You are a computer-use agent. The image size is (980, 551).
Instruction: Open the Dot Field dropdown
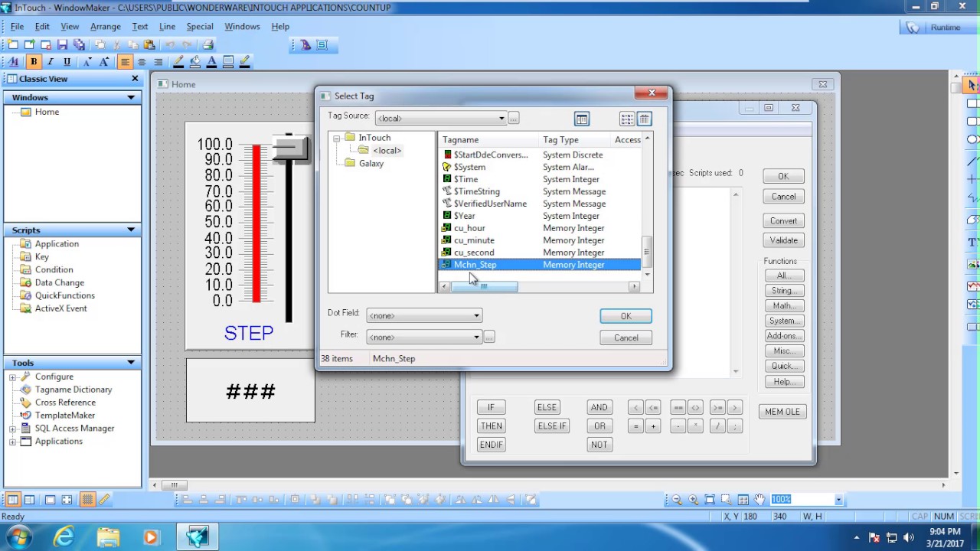(476, 315)
